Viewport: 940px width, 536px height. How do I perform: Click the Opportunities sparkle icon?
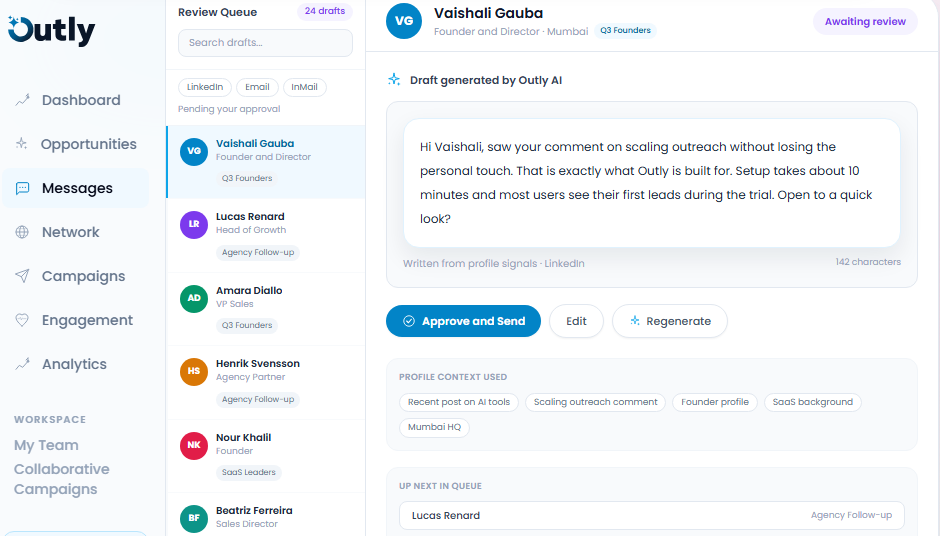click(x=22, y=144)
